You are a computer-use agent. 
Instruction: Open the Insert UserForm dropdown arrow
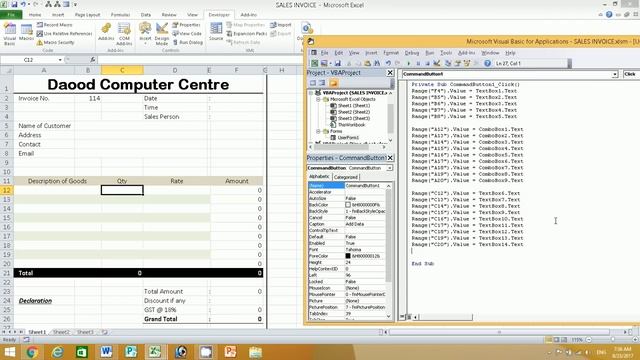tap(331, 63)
